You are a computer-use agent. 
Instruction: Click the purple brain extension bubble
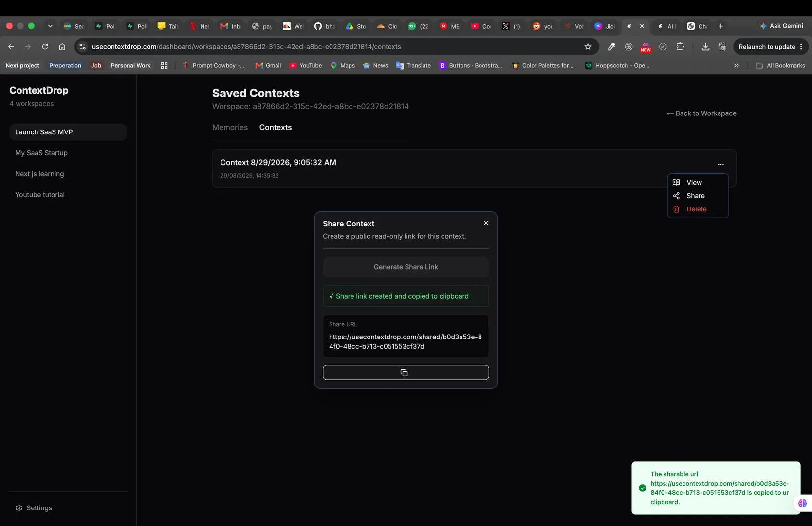(802, 503)
